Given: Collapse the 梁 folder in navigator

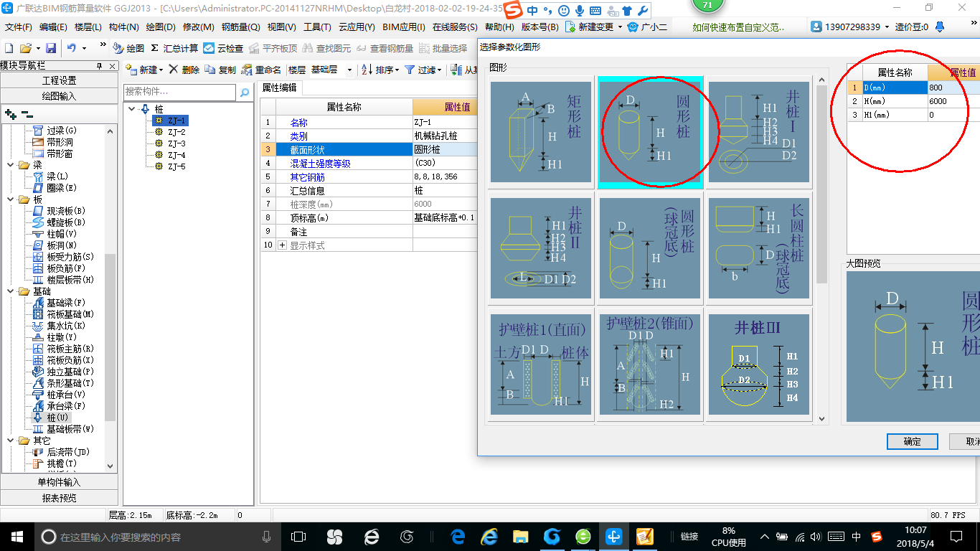Looking at the screenshot, I should [11, 165].
